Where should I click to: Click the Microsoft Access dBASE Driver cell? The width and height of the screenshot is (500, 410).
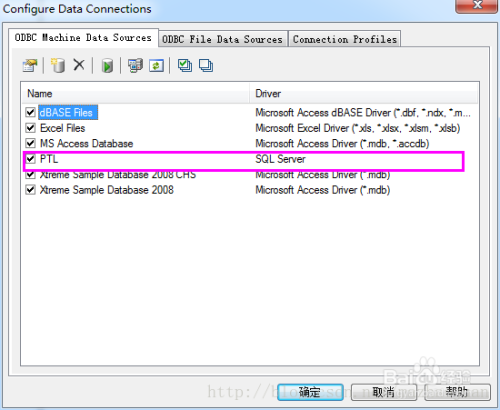click(x=363, y=112)
